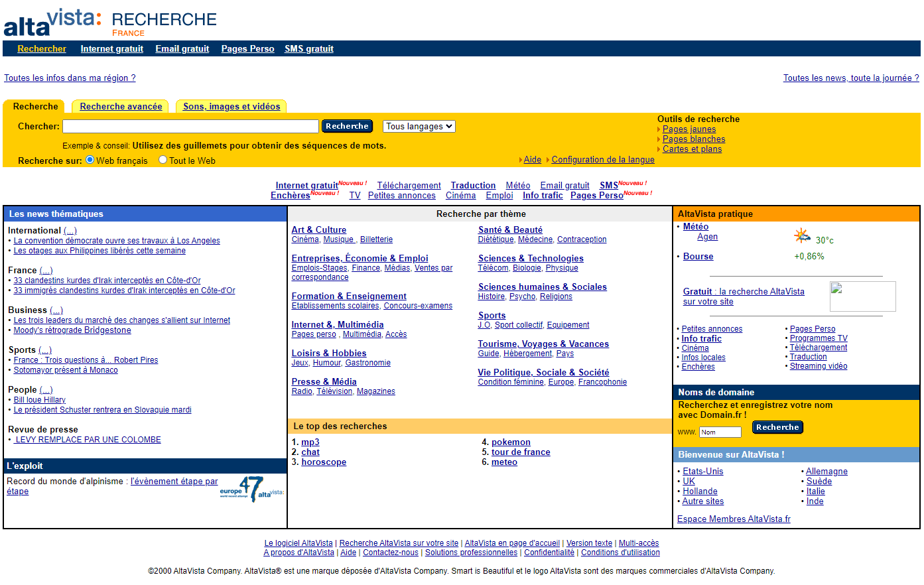The height and width of the screenshot is (585, 924).
Task: Open Programmes TV link
Action: [819, 338]
